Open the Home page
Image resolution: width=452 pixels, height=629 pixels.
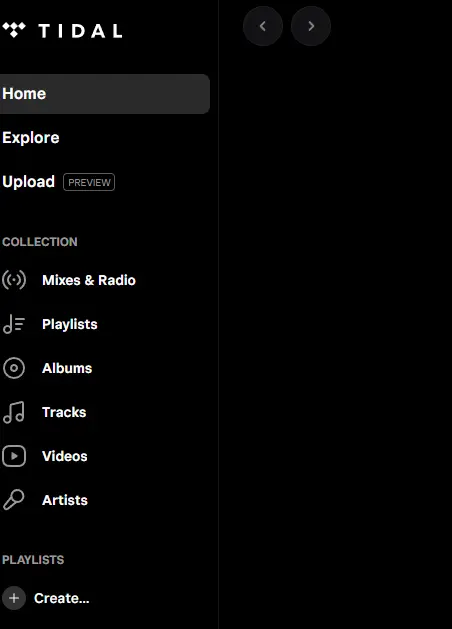tap(104, 94)
